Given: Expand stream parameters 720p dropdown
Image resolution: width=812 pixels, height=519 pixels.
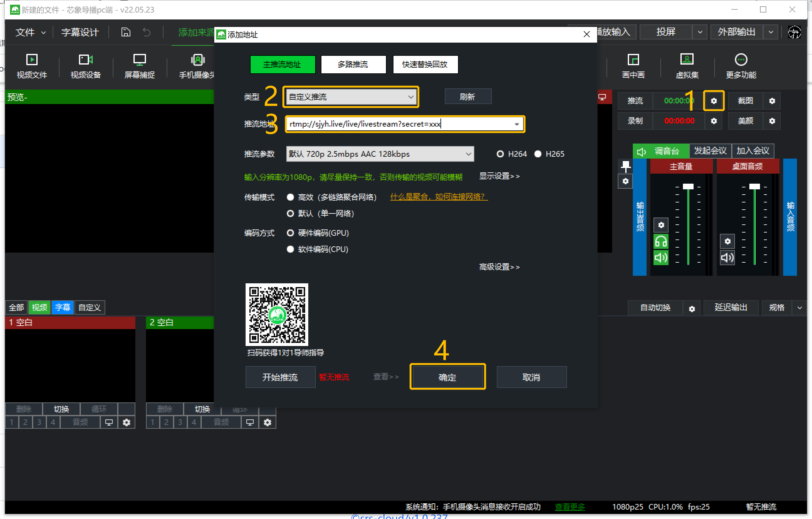Looking at the screenshot, I should click(380, 154).
